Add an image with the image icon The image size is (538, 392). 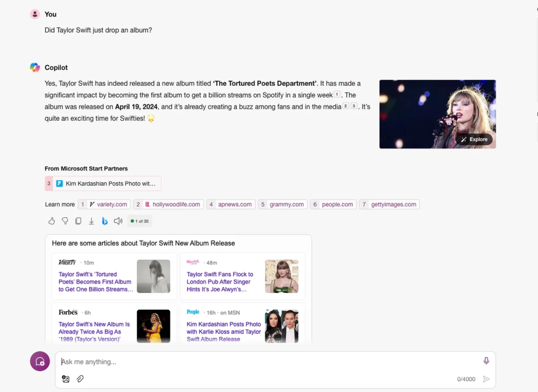(66, 379)
